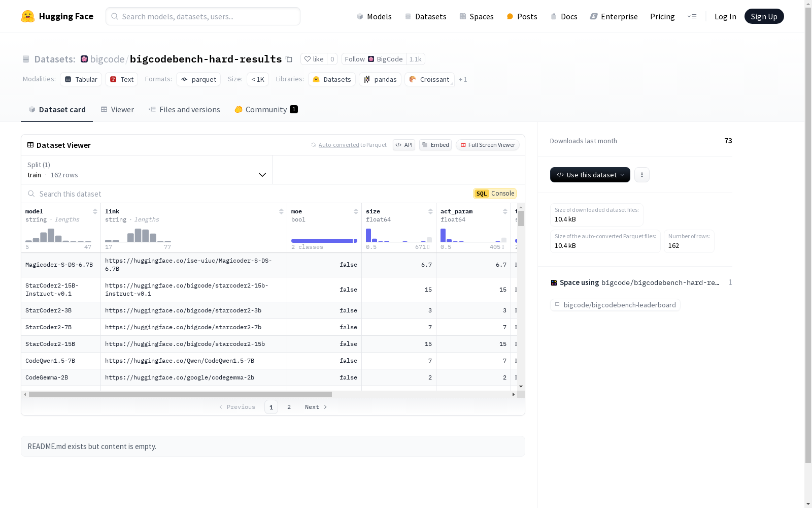Screen dimensions: 812x508
Task: Click the Tabular modality tag
Action: [x=81, y=79]
